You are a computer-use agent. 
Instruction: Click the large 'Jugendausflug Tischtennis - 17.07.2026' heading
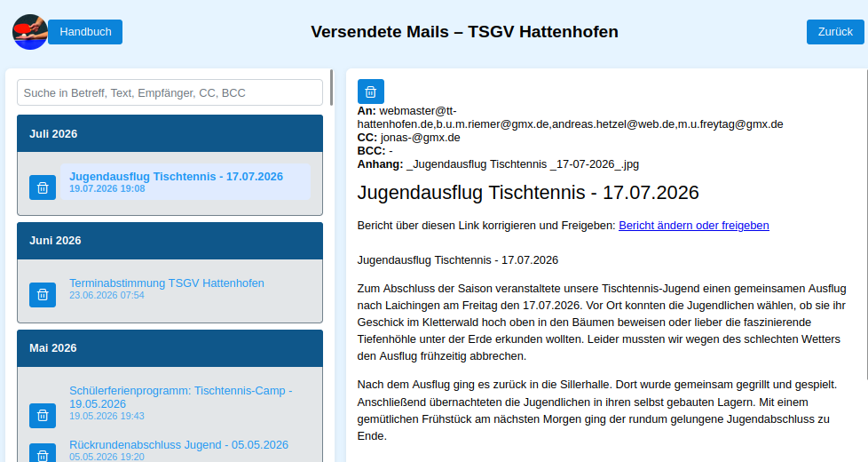click(x=528, y=193)
